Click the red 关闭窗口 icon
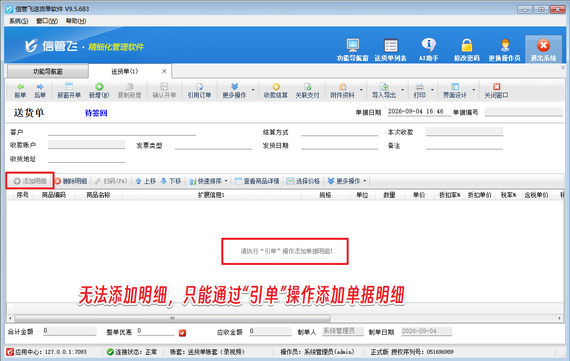 pos(496,90)
